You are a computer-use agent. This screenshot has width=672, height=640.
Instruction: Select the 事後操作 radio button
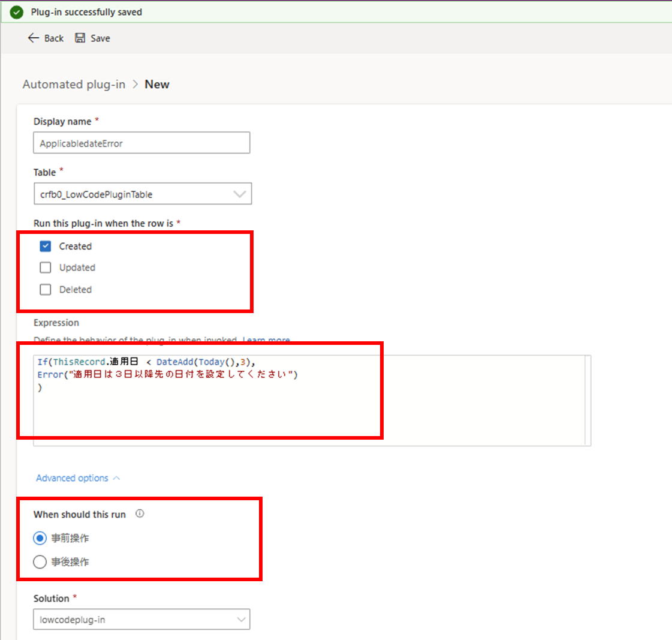click(40, 562)
